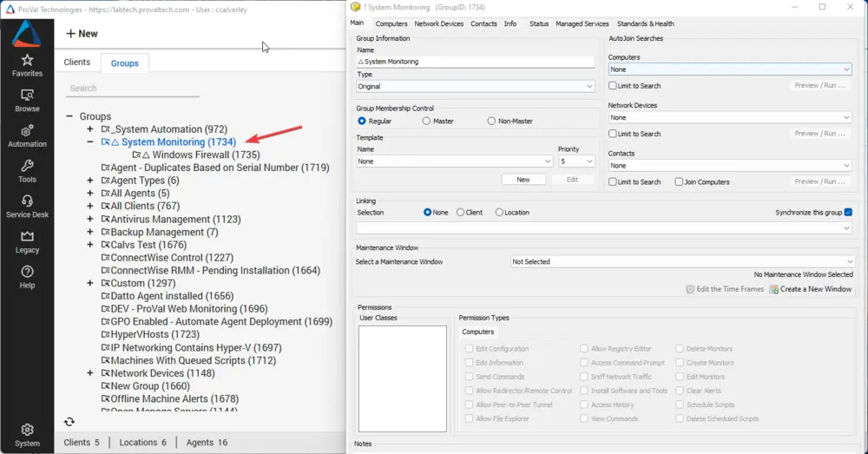The image size is (868, 454).
Task: Click the System Monitoring window title icon
Action: 355,7
